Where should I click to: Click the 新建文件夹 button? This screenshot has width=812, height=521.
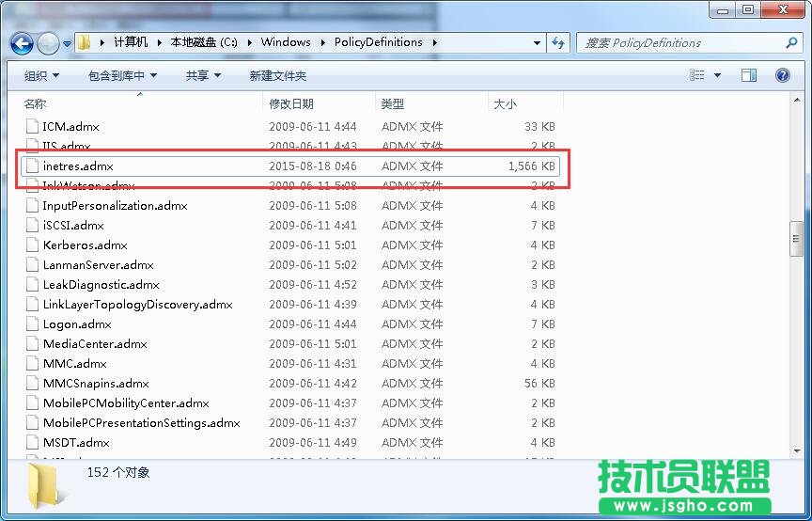(x=278, y=75)
